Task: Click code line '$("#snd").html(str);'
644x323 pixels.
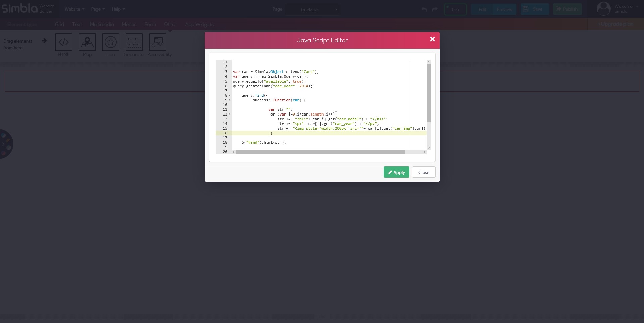Action: click(x=264, y=142)
